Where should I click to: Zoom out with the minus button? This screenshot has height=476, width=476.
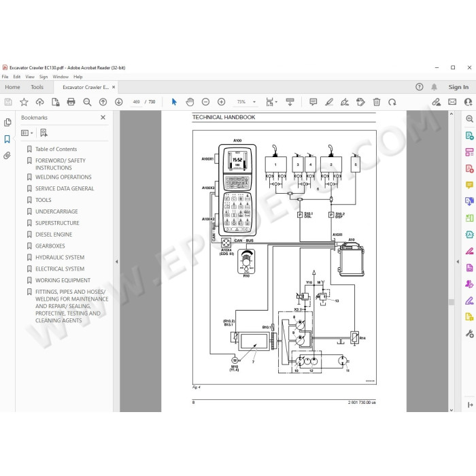click(205, 102)
